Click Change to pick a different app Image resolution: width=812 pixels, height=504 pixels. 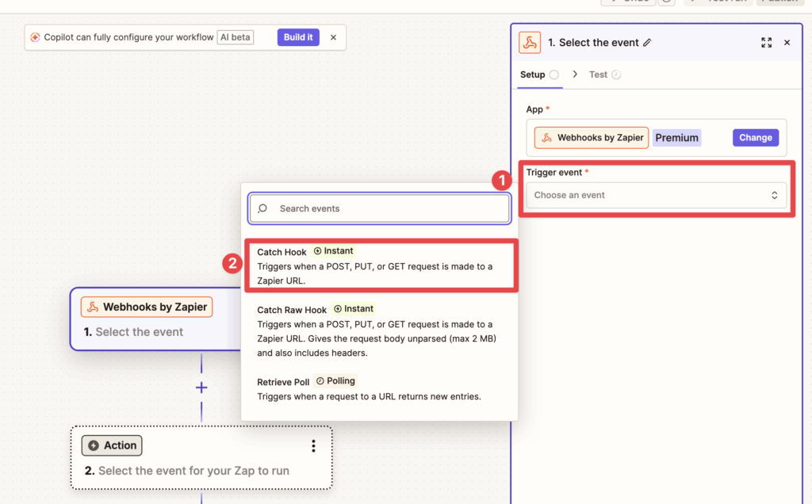point(755,137)
